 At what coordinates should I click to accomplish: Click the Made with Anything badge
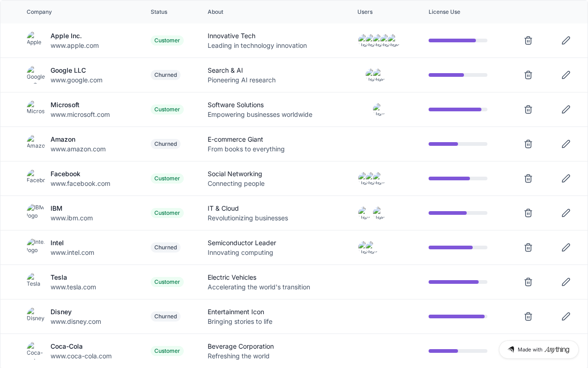(538, 350)
